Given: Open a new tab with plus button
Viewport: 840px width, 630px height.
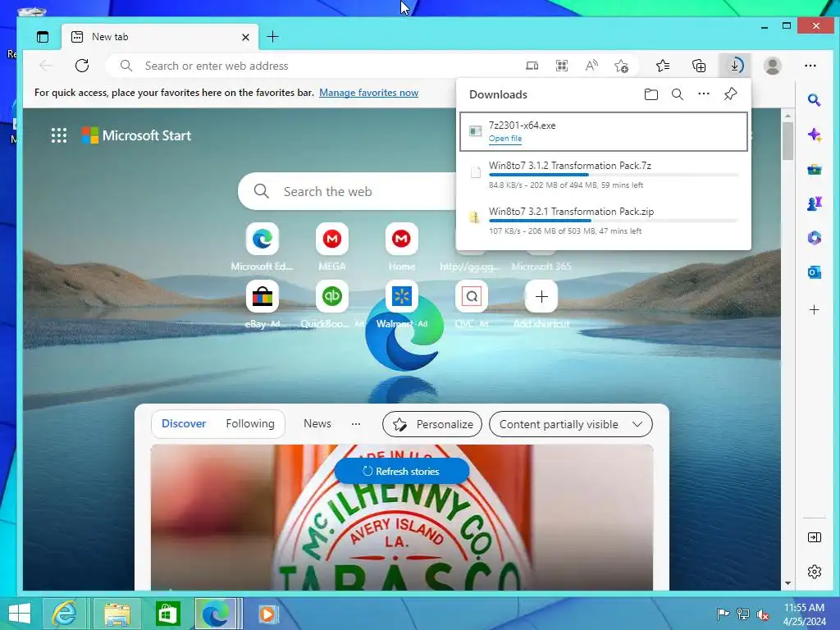Looking at the screenshot, I should pos(272,36).
